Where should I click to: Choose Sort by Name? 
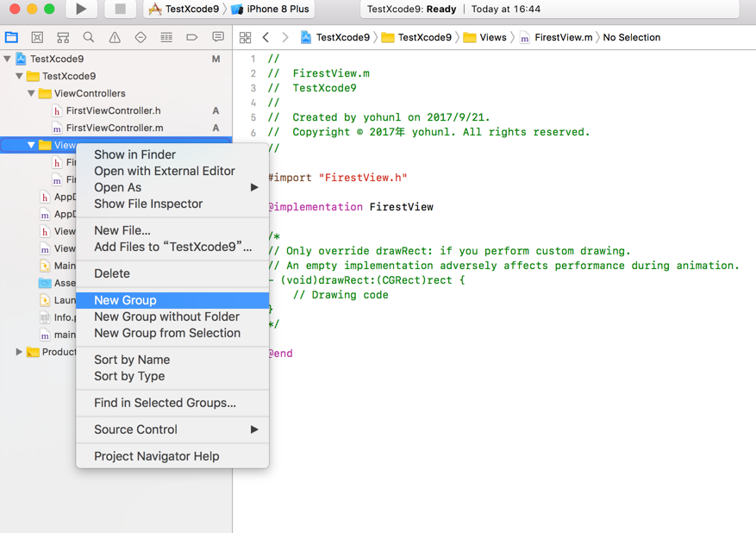coord(172,360)
